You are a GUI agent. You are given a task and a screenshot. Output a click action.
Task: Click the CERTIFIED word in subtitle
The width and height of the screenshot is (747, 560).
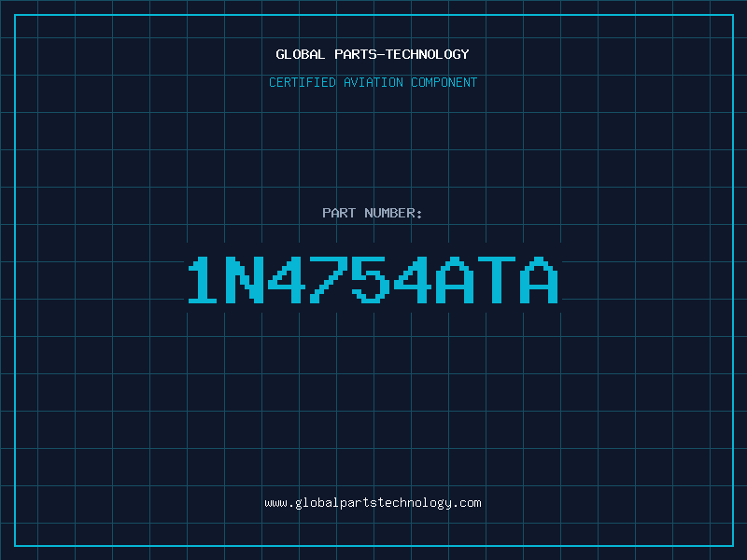click(302, 82)
